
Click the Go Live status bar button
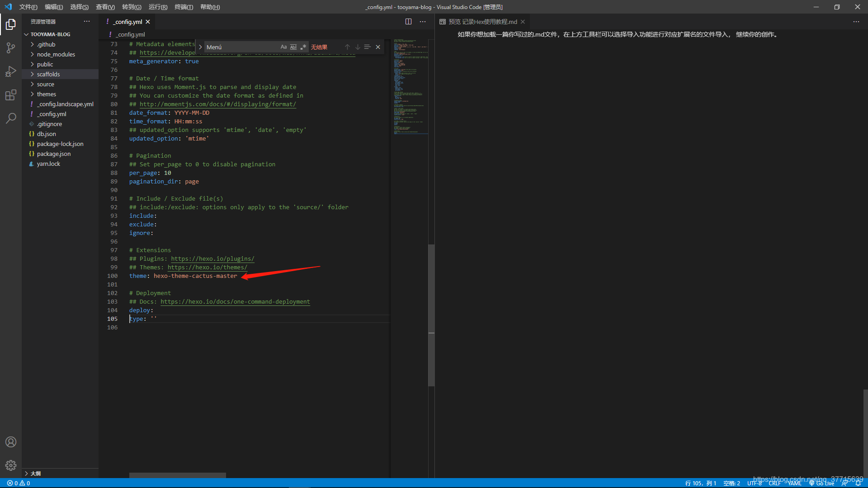tap(822, 483)
